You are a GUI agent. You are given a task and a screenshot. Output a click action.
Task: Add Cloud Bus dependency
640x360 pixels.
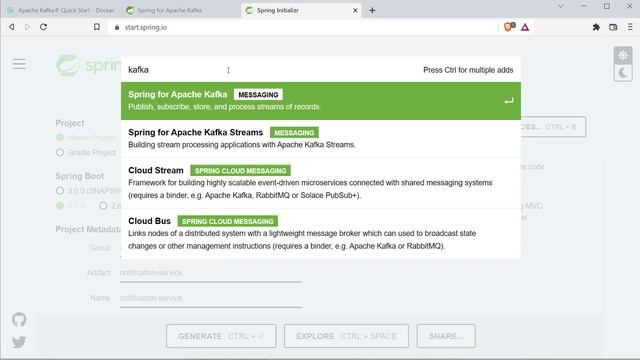(x=321, y=233)
